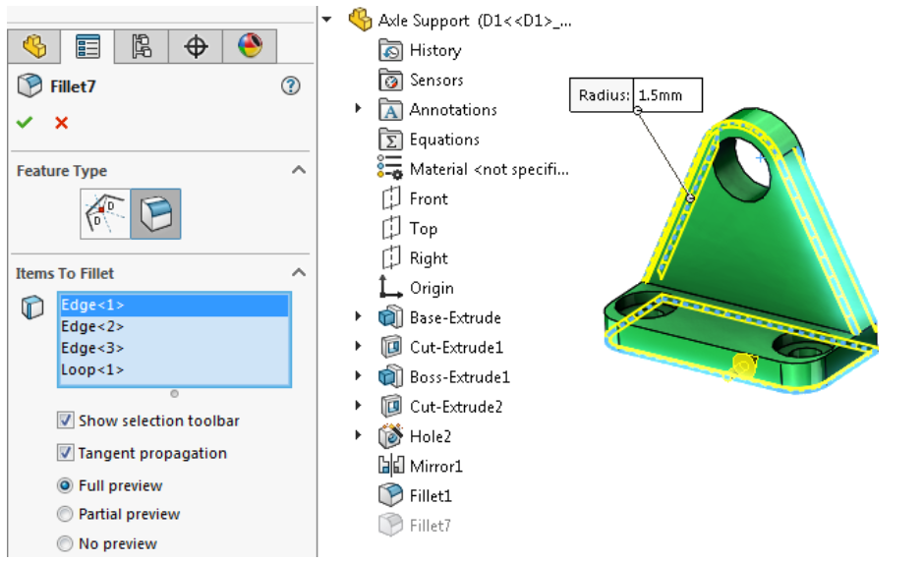Collapse the Feature Type section
Screen dimensions: 924x562
(x=299, y=171)
